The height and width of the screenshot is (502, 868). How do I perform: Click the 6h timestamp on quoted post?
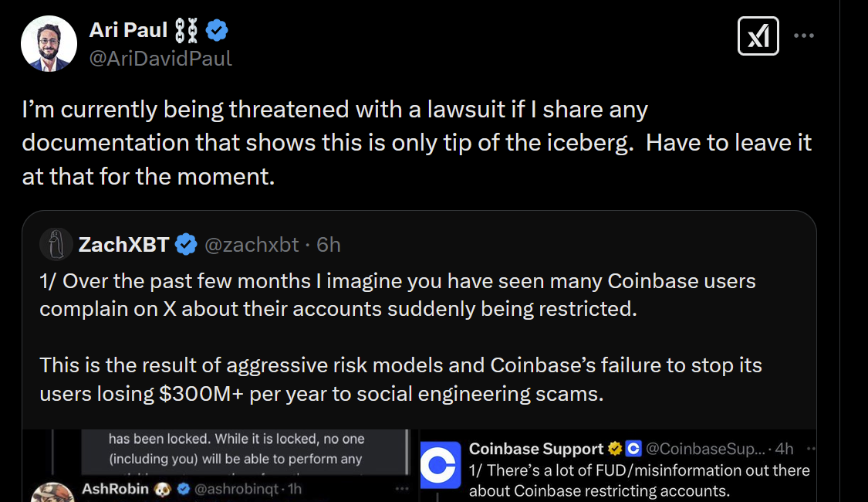[x=329, y=245]
